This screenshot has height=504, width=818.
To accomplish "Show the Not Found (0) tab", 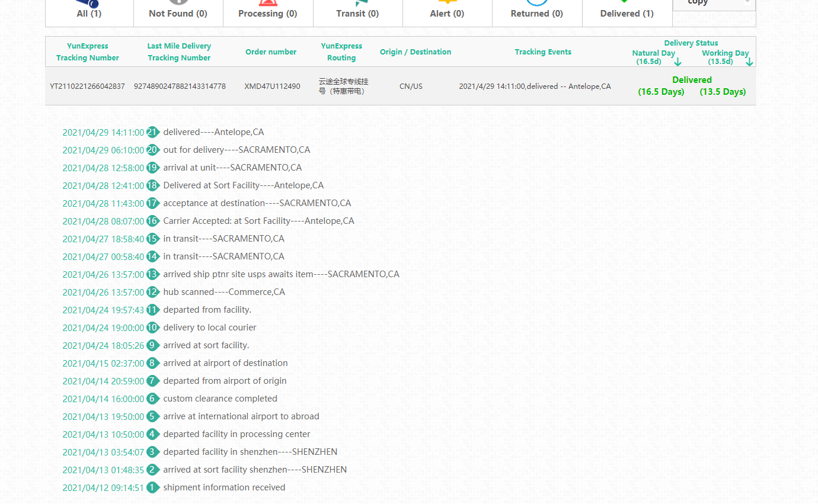I will [178, 13].
